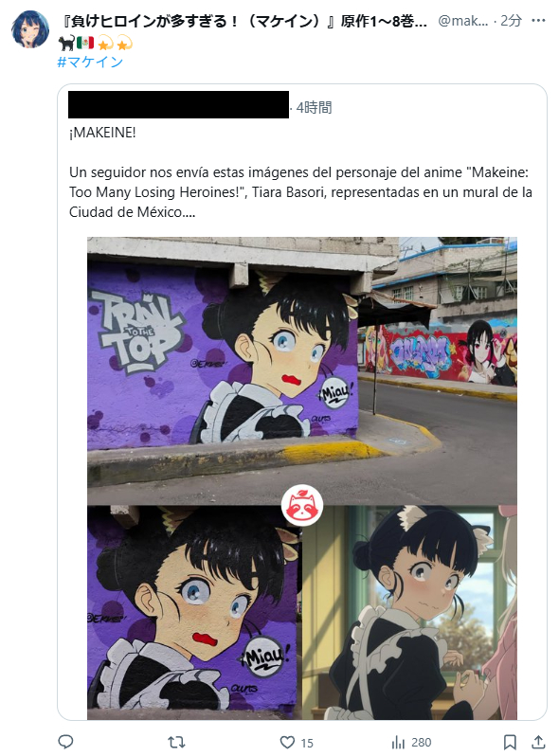559x756 pixels.
Task: Open the account name 負けヒロインが多すぎる
Action: pos(244,21)
